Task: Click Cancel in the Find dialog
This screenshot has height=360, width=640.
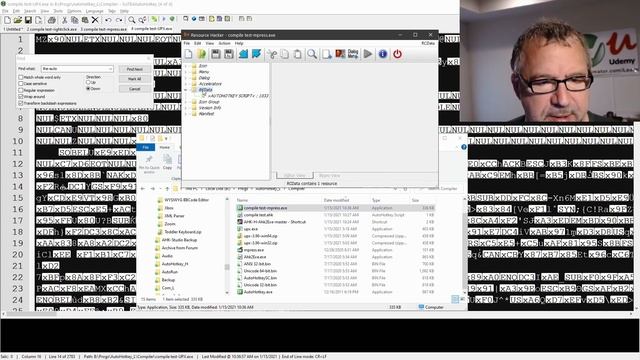Action: [135, 89]
